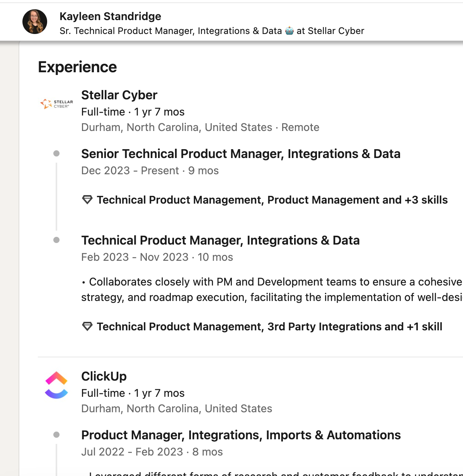Open Stellar Cyber company name link

click(119, 95)
